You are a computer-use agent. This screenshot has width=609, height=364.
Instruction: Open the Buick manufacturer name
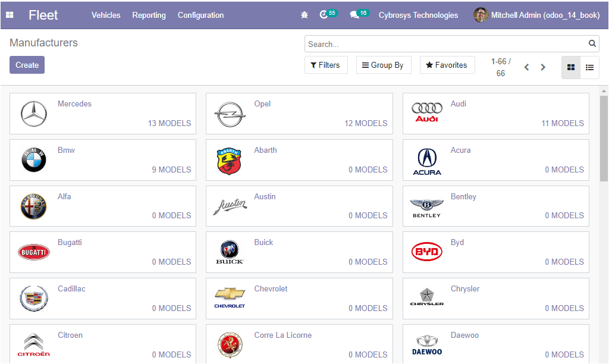[x=263, y=243]
